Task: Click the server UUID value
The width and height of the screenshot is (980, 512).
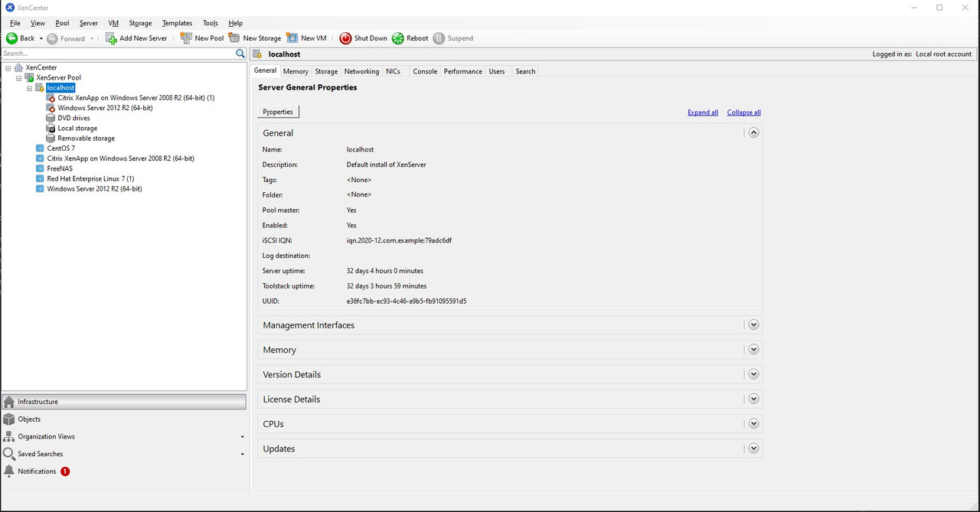Action: point(407,302)
